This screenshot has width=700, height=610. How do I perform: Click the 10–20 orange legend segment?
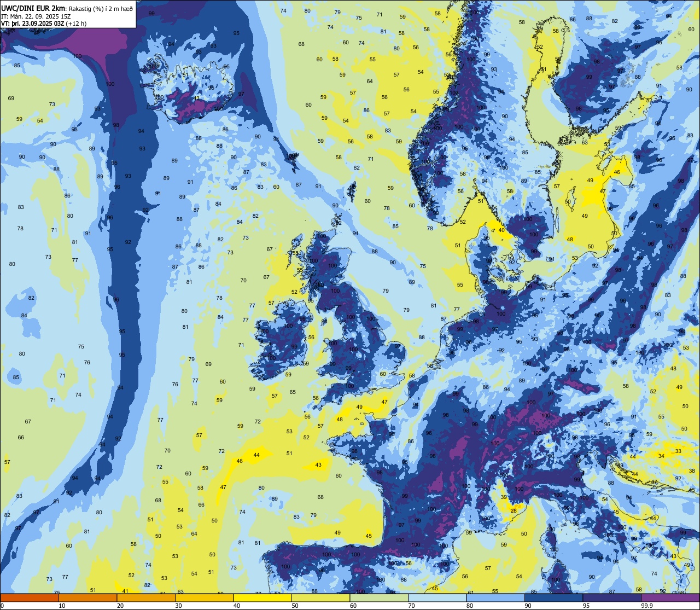pyautogui.click(x=87, y=597)
